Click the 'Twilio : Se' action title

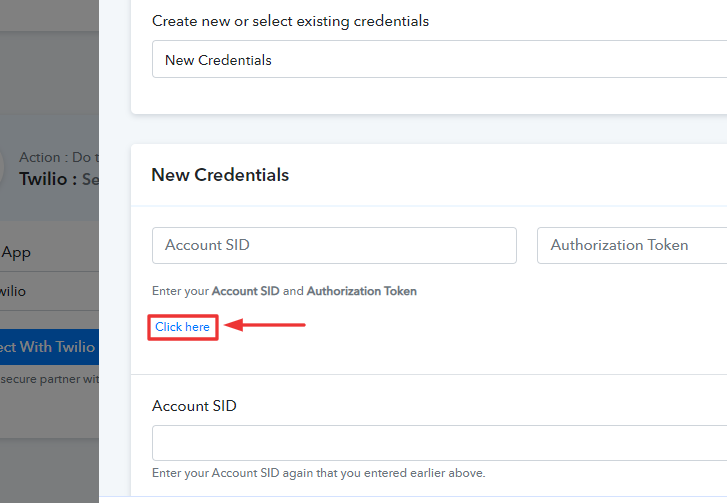59,179
